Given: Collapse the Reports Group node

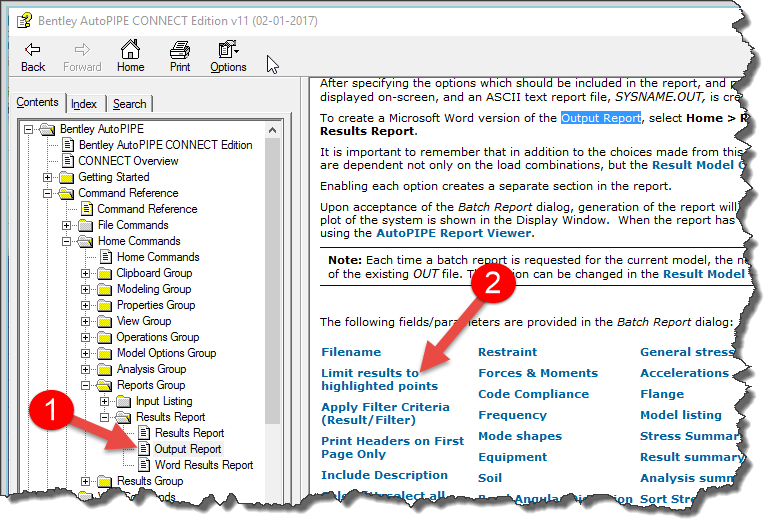Looking at the screenshot, I should point(85,385).
